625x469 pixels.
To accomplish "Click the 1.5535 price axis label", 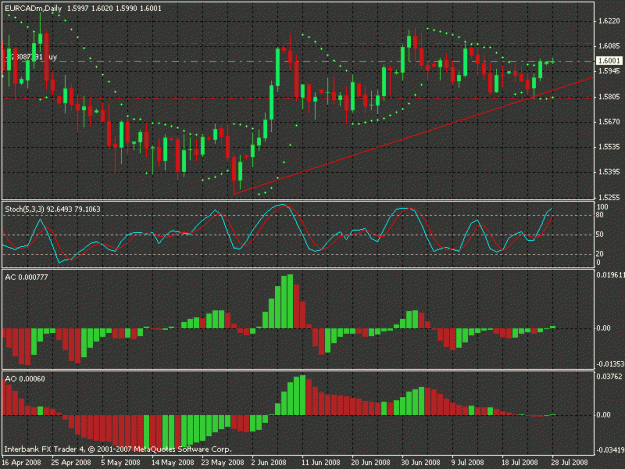I will tap(609, 147).
